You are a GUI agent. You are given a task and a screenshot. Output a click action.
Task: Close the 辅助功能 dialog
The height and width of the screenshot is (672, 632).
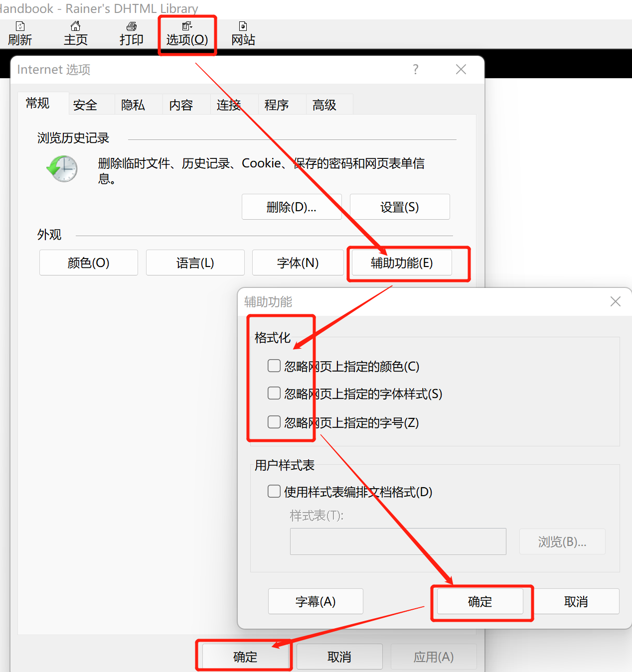click(x=616, y=301)
